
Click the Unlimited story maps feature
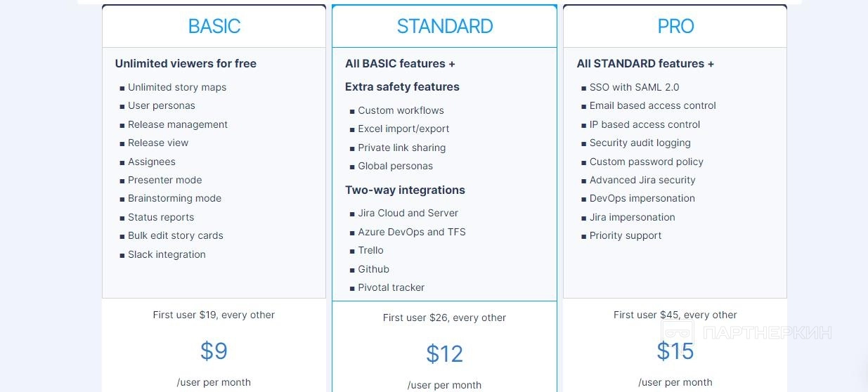(x=177, y=87)
